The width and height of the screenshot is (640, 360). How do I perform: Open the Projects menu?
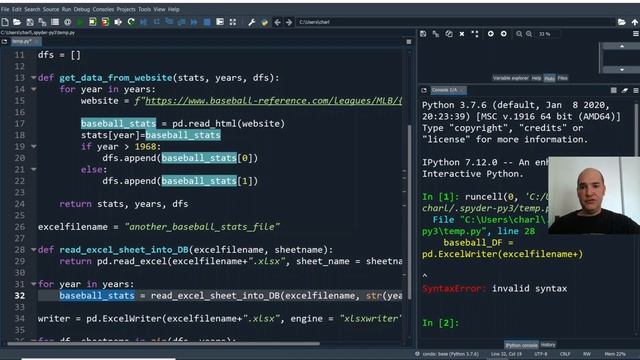click(x=126, y=9)
